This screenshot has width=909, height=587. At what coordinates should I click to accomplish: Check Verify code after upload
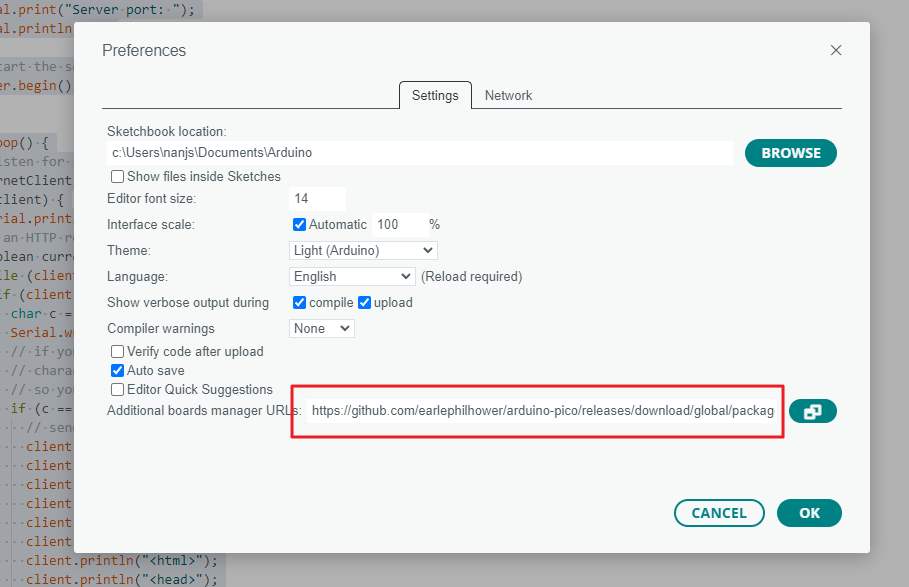pos(117,351)
